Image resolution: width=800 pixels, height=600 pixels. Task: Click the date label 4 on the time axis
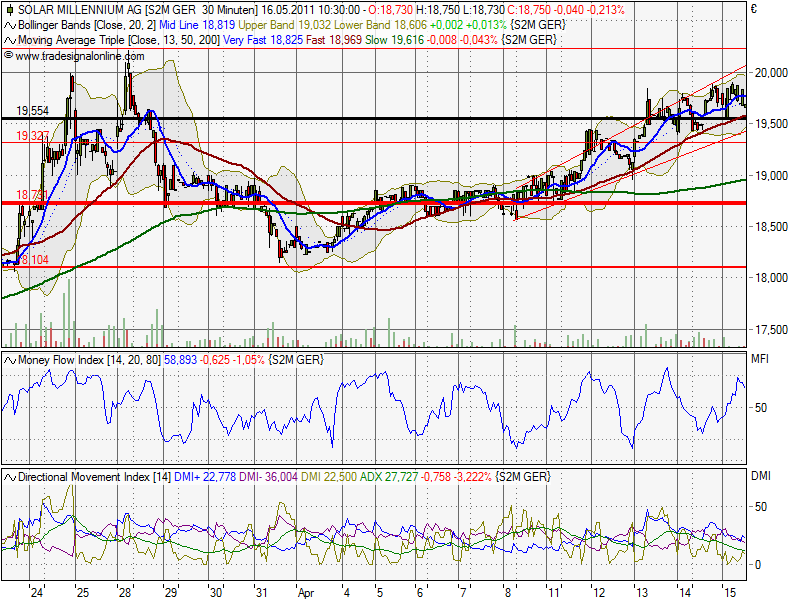pyautogui.click(x=347, y=592)
